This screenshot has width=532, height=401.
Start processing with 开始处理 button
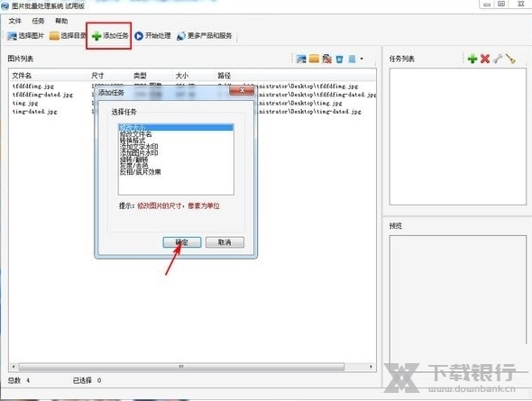pos(152,36)
